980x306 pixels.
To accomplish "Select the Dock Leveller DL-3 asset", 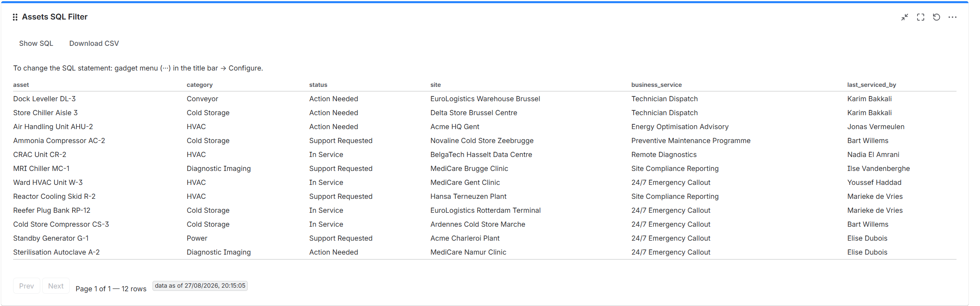I will click(44, 99).
